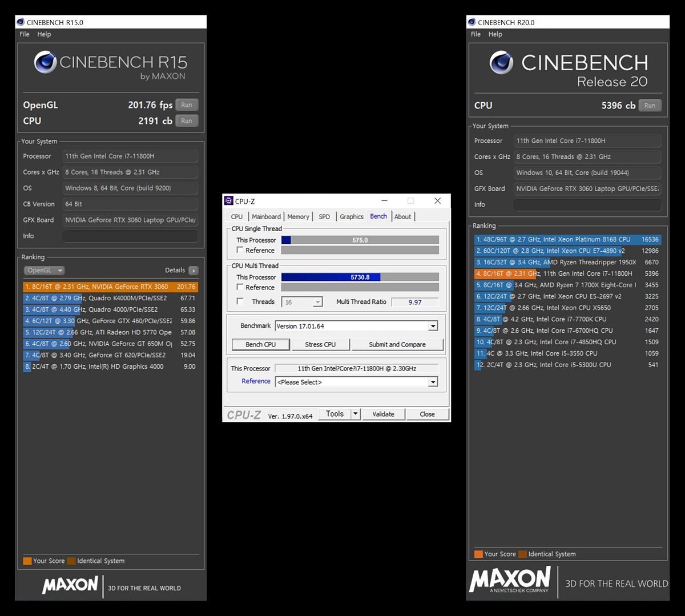Select R20 ranking row Core i7-4850HQ

coord(567,342)
